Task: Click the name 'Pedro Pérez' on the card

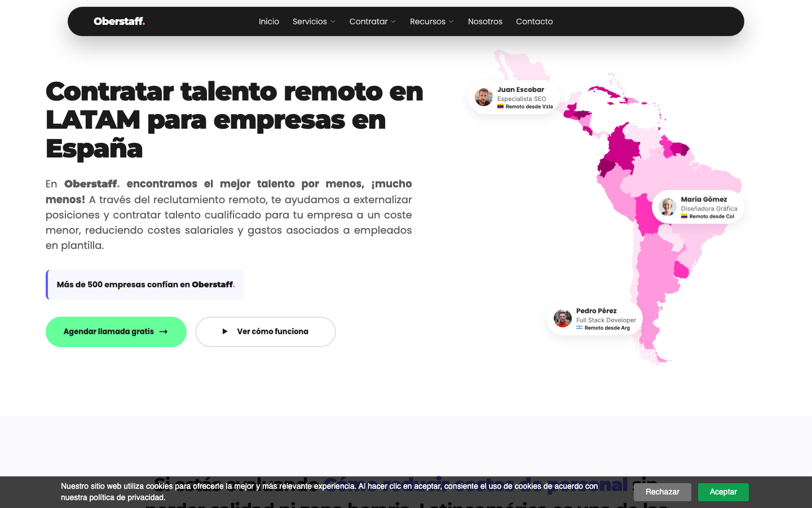Action: click(597, 311)
